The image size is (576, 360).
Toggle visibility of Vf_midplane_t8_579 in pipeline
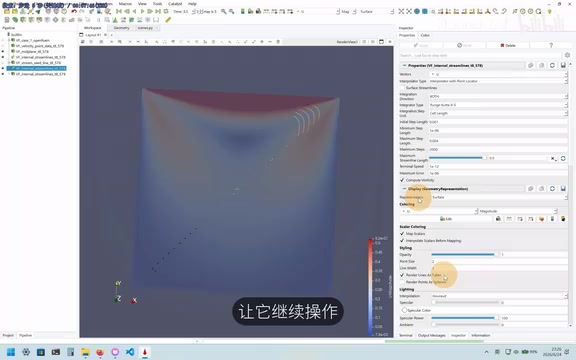point(3,51)
